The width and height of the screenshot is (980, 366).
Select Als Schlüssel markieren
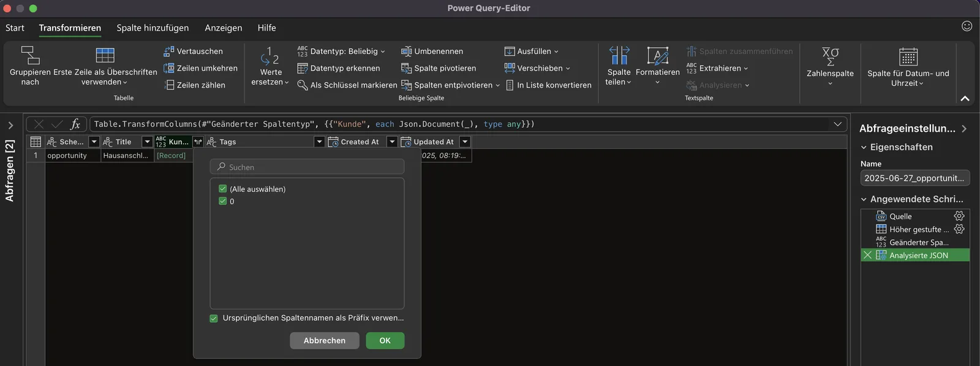tap(347, 85)
